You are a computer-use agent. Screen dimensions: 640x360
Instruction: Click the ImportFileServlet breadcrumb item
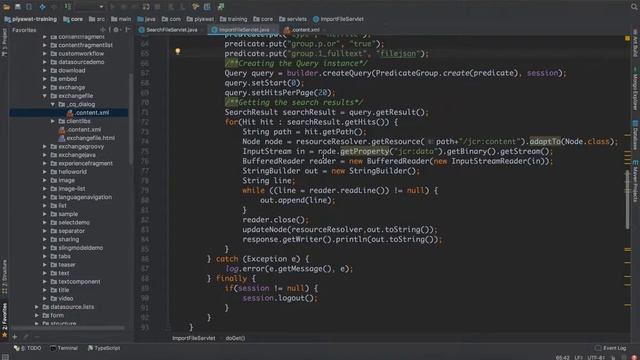(338, 19)
